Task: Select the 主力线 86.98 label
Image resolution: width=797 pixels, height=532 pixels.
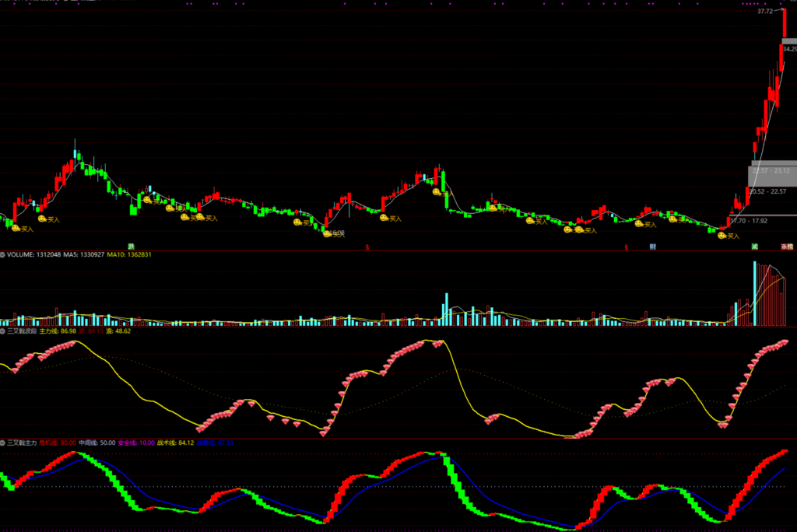Action: [57, 331]
